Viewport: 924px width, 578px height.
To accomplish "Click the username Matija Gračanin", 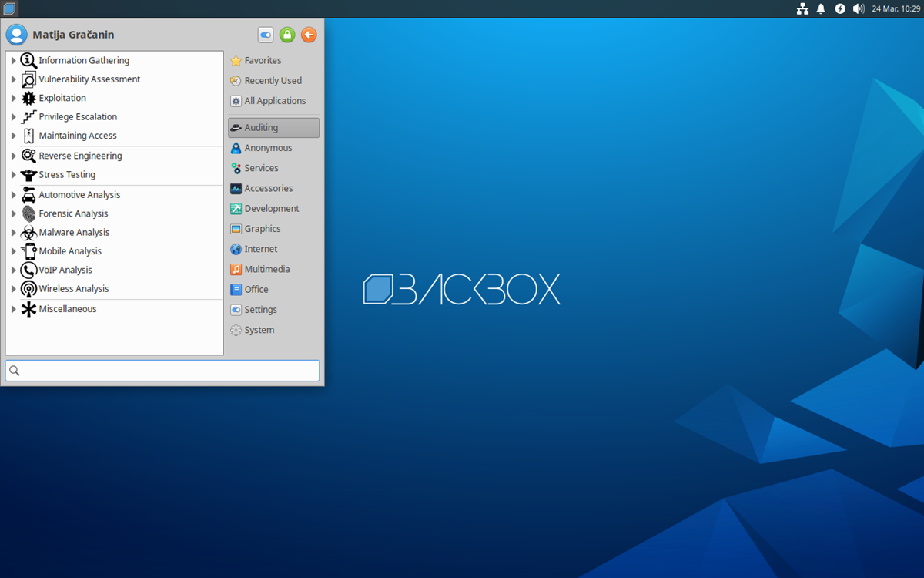I will (73, 35).
